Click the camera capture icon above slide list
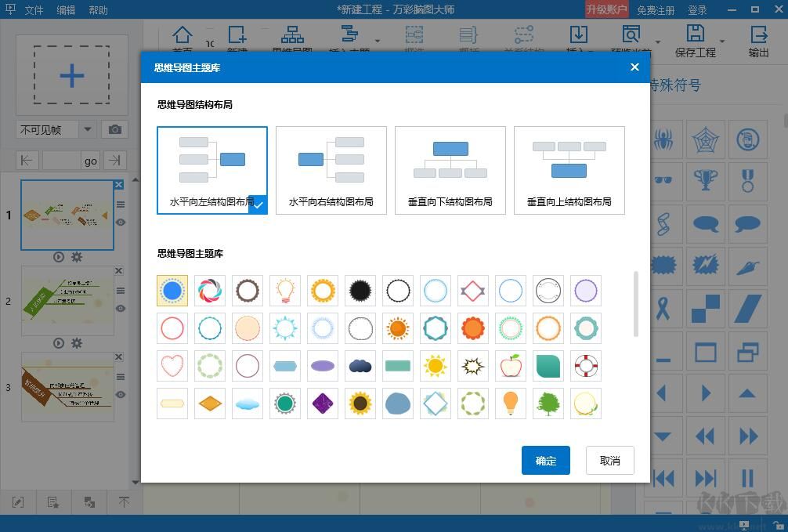Image resolution: width=788 pixels, height=532 pixels. coord(115,129)
